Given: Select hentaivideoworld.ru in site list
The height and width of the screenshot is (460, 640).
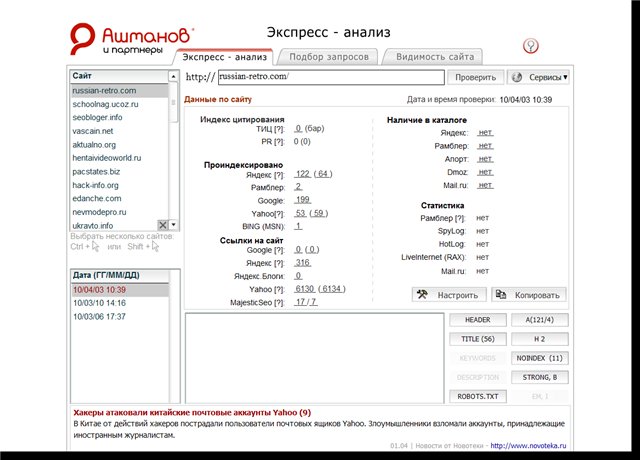Looking at the screenshot, I should pyautogui.click(x=119, y=158).
